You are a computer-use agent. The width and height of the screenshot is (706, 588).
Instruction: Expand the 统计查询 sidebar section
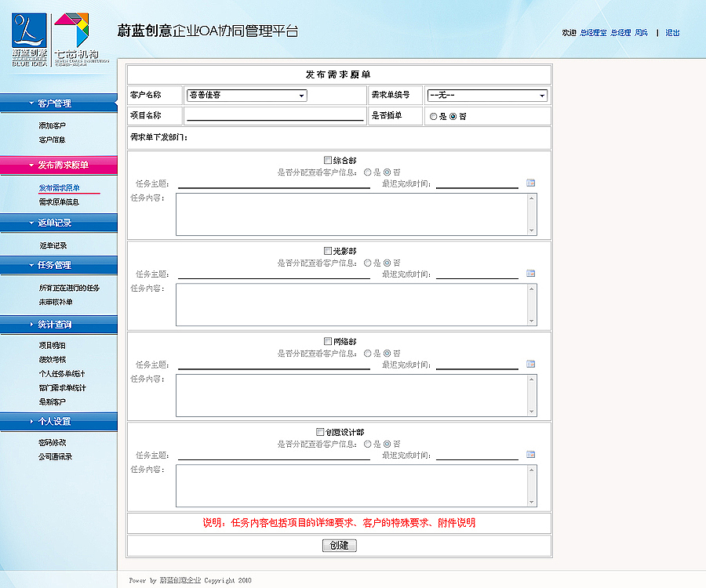click(59, 325)
